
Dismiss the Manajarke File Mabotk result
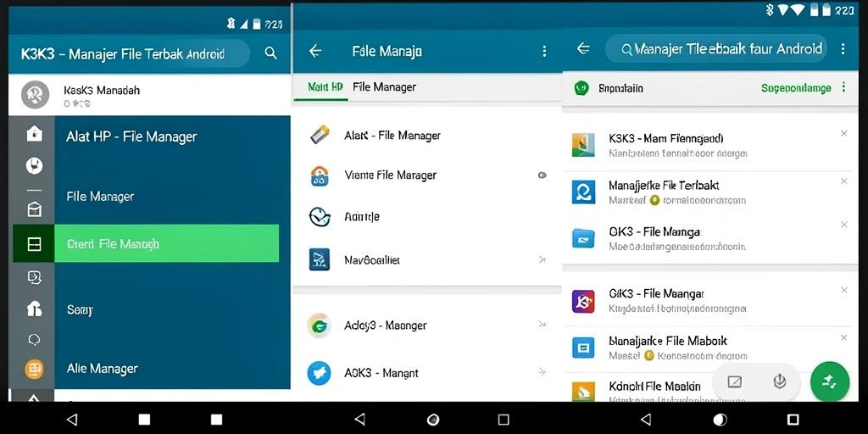pos(843,337)
